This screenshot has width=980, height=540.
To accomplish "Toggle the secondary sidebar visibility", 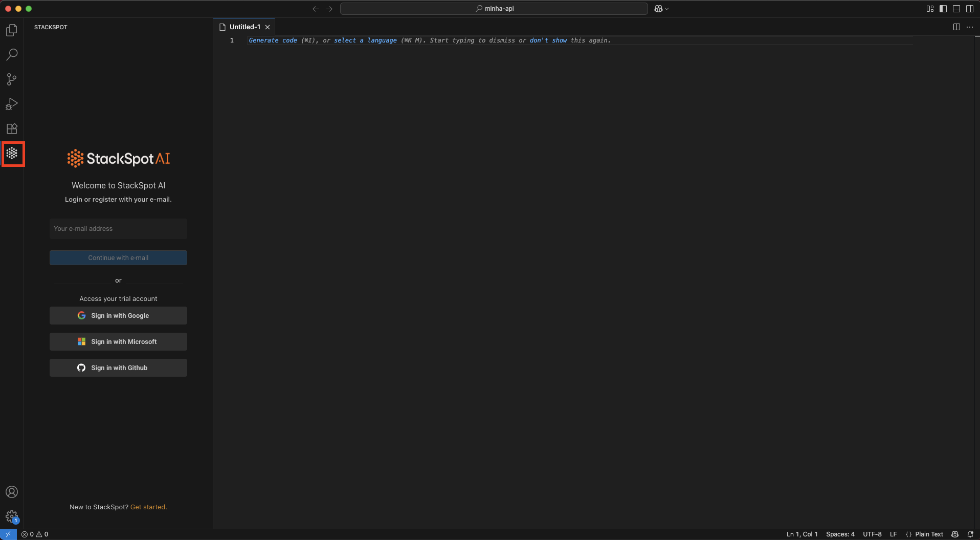I will [970, 8].
